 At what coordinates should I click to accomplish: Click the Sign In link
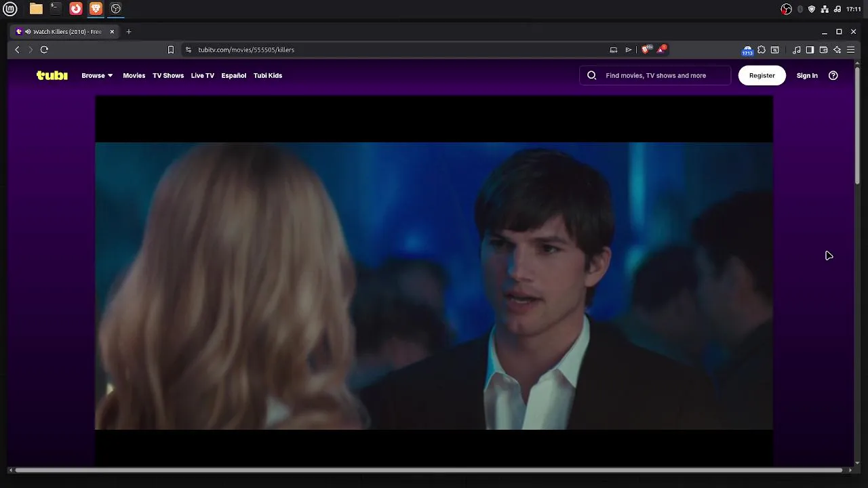click(807, 75)
